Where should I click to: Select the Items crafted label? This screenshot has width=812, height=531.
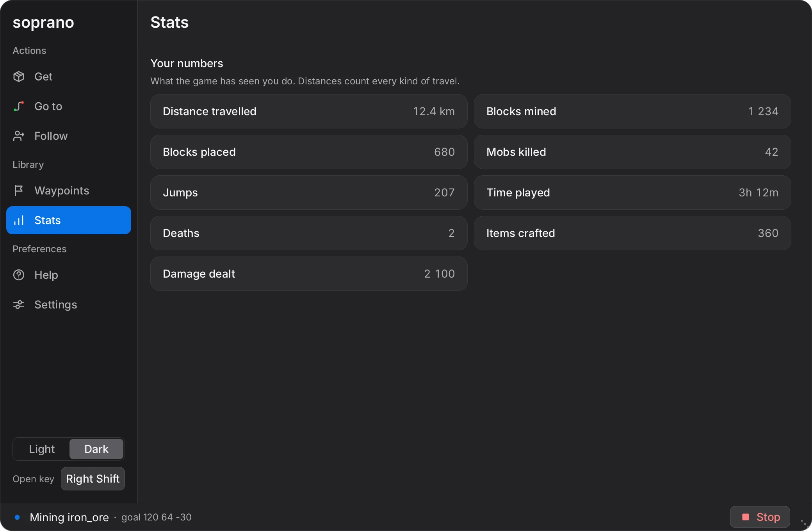520,233
